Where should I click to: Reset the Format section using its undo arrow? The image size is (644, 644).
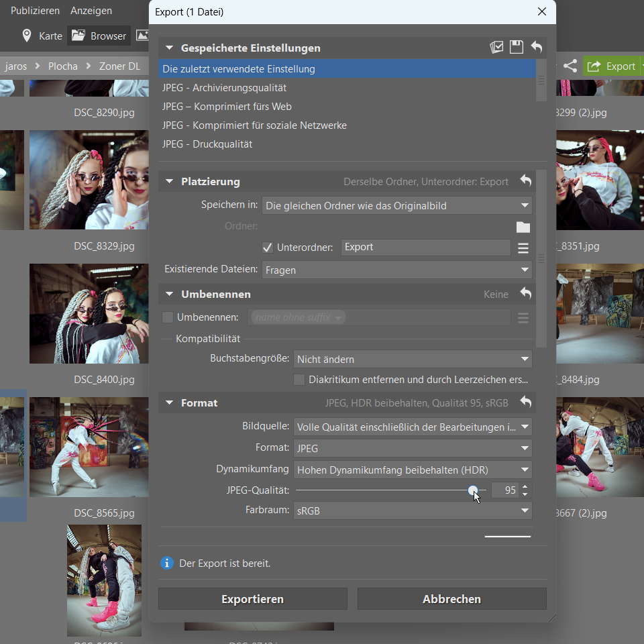tap(525, 402)
